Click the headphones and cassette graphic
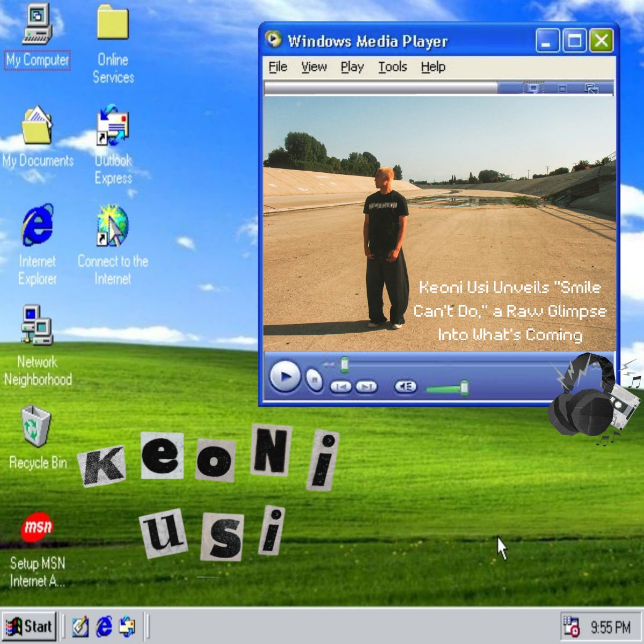Viewport: 644px width, 644px height. click(x=594, y=399)
